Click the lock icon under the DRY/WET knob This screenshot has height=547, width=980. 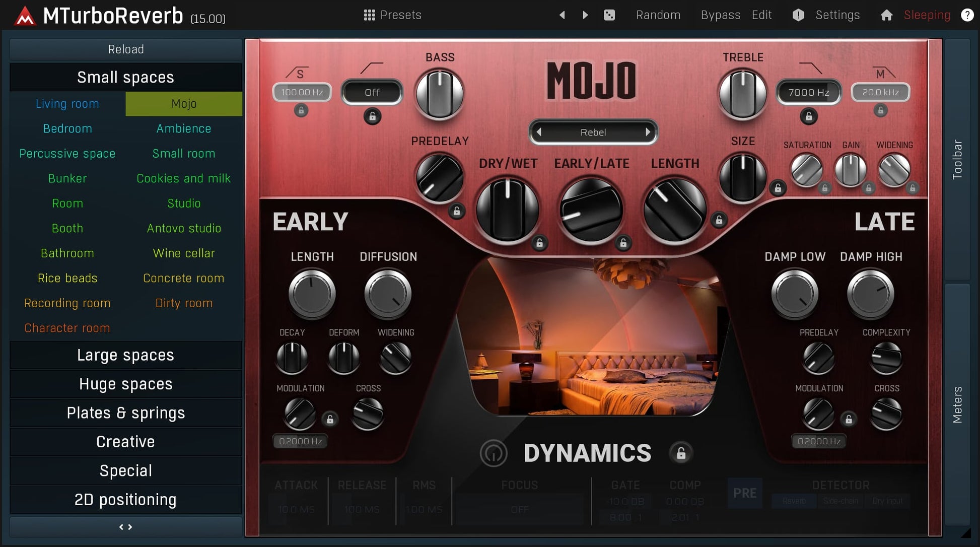click(x=539, y=243)
